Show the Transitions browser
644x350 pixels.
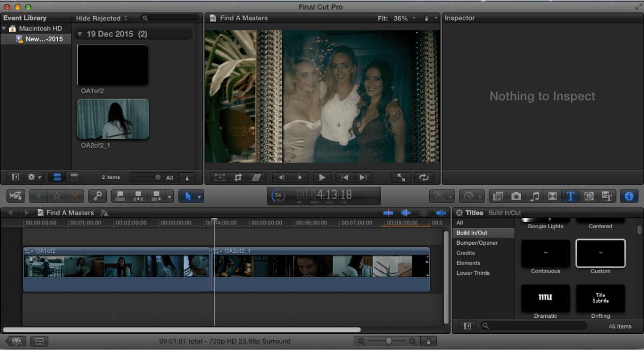coord(552,196)
